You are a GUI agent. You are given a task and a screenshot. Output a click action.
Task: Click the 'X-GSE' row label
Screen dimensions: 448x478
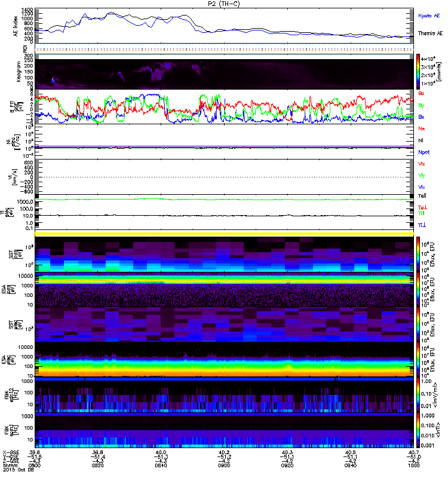(11, 452)
